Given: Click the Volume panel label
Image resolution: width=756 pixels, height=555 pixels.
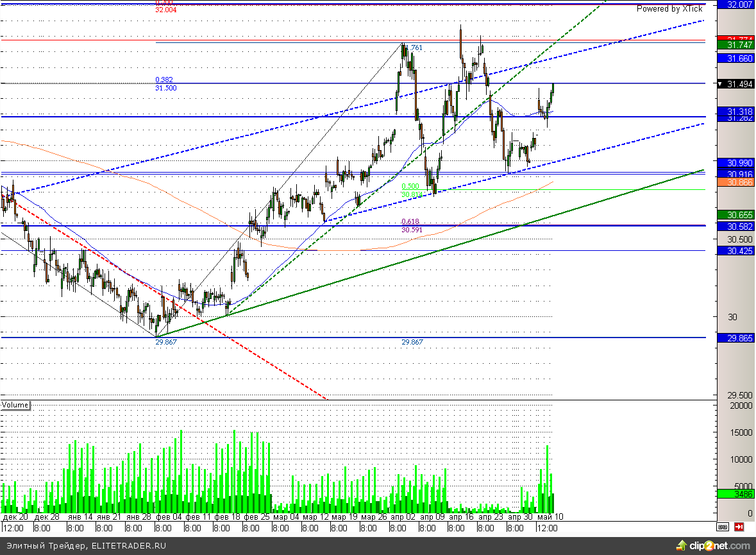Looking at the screenshot, I should [x=15, y=405].
